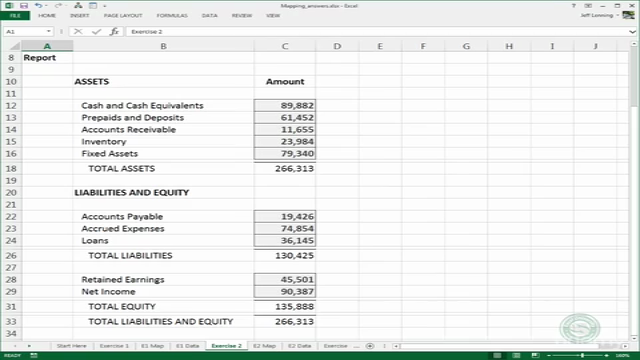The height and width of the screenshot is (360, 640).
Task: Switch to the INSERT ribbon tab
Action: [x=80, y=16]
